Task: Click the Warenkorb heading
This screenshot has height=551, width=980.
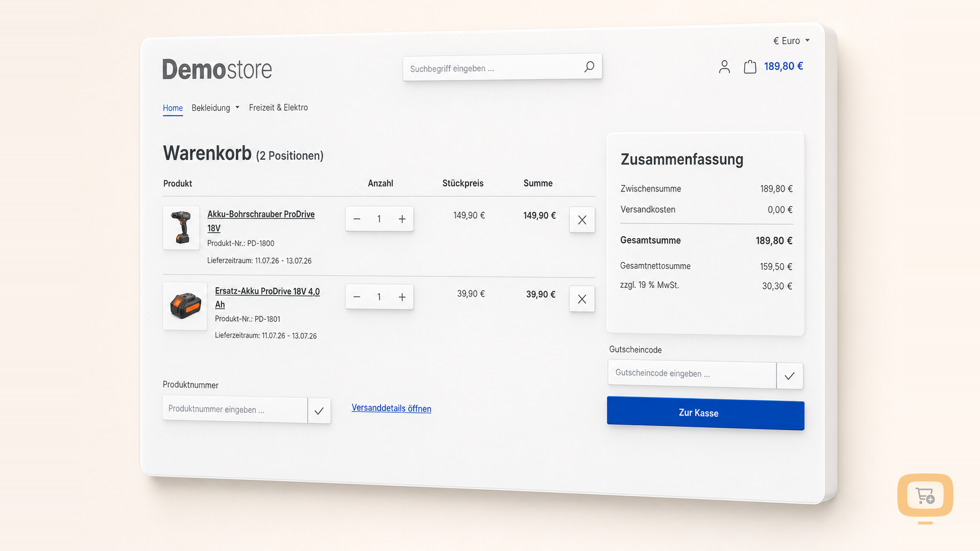Action: coord(207,153)
